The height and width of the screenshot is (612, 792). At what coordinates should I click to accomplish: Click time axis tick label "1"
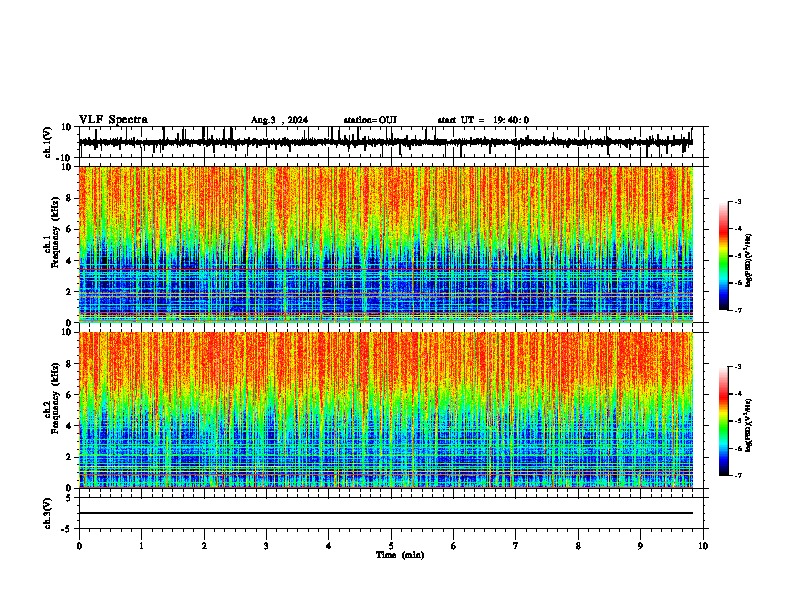tap(141, 546)
